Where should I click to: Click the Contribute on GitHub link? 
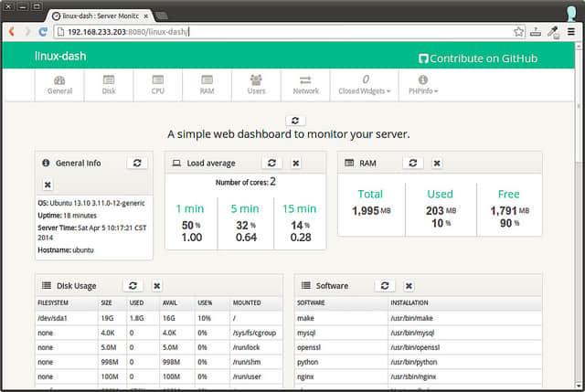(476, 58)
